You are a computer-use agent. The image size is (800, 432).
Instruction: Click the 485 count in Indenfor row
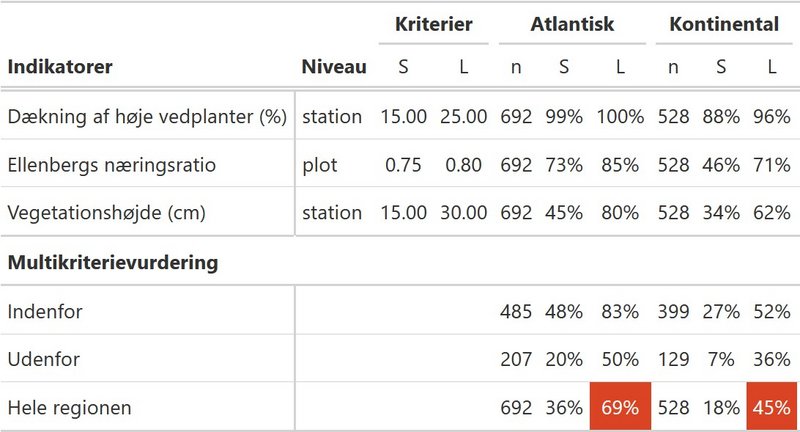coord(516,311)
